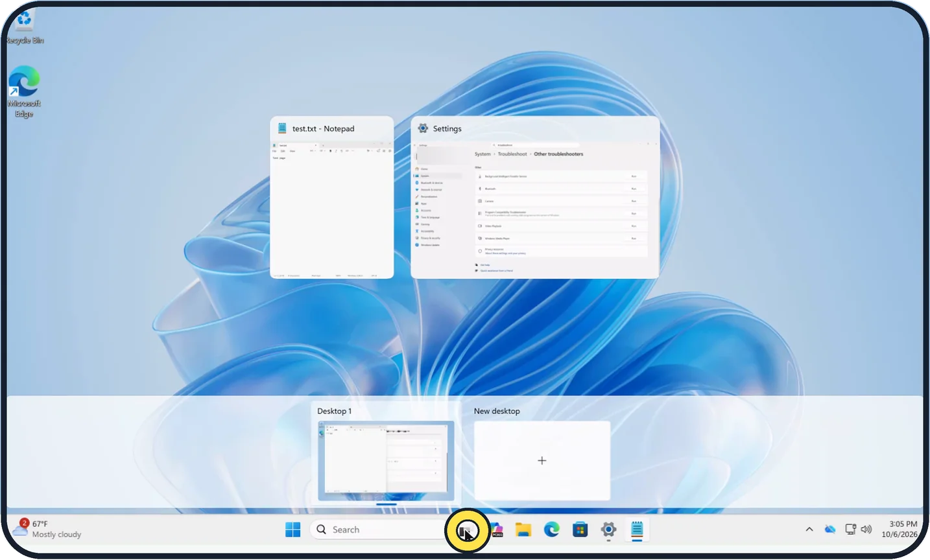Screen dimensions: 930x560
Task: Click the taskbar Search box
Action: click(380, 530)
